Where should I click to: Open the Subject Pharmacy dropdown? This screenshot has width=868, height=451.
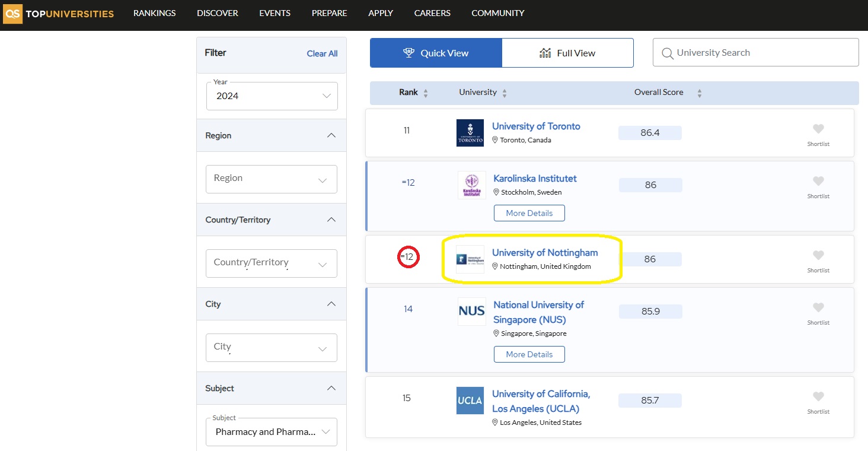pyautogui.click(x=272, y=432)
